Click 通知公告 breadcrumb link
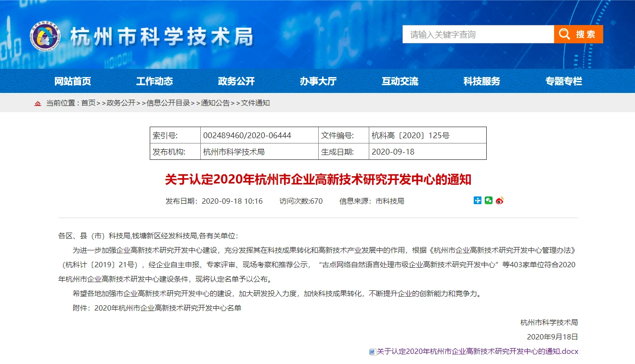 click(x=215, y=103)
